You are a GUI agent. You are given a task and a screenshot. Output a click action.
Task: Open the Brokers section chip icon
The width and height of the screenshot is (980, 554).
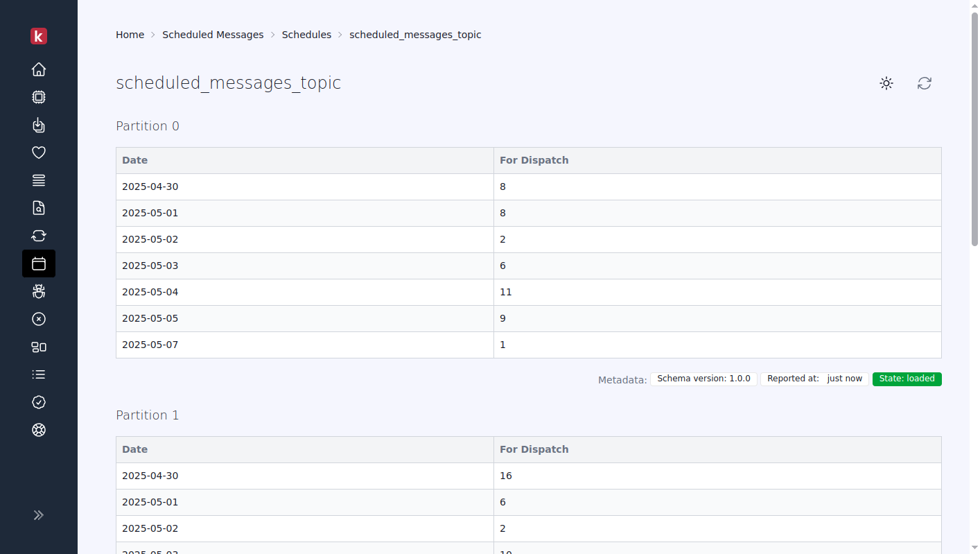[39, 97]
